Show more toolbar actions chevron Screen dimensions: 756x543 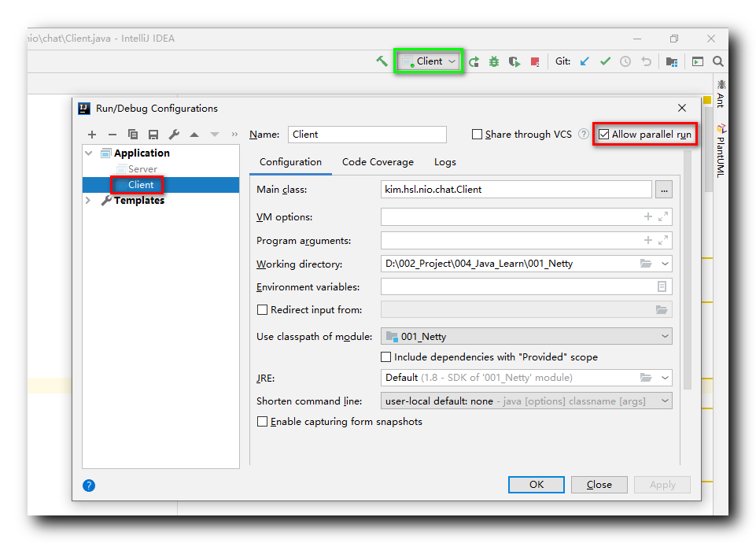[234, 135]
